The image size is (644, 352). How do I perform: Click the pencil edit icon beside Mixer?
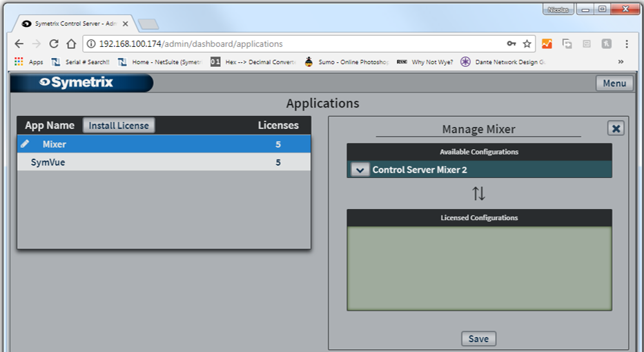pos(25,144)
